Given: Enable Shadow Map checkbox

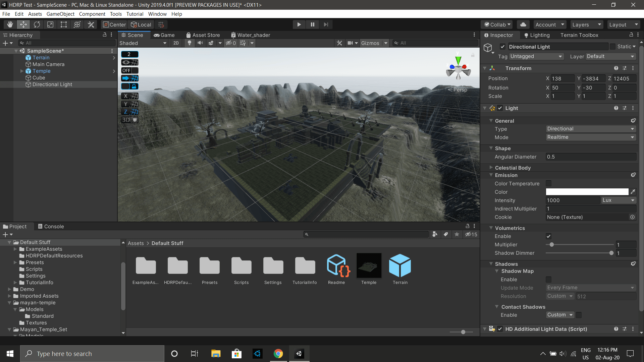Looking at the screenshot, I should (548, 280).
